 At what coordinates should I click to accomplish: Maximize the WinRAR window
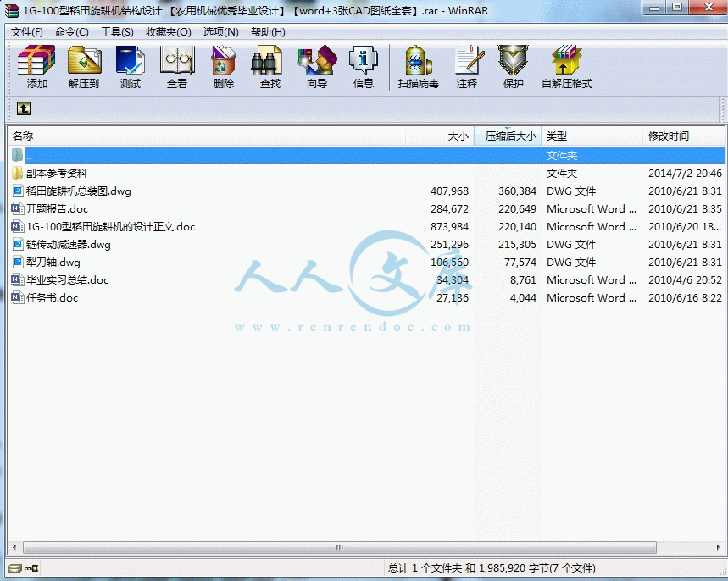tap(677, 8)
